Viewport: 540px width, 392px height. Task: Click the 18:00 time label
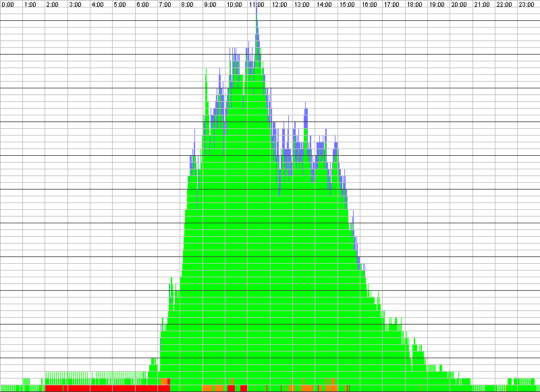point(414,5)
